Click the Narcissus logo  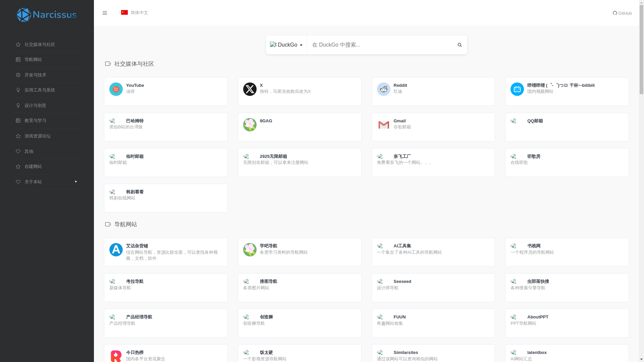47,15
